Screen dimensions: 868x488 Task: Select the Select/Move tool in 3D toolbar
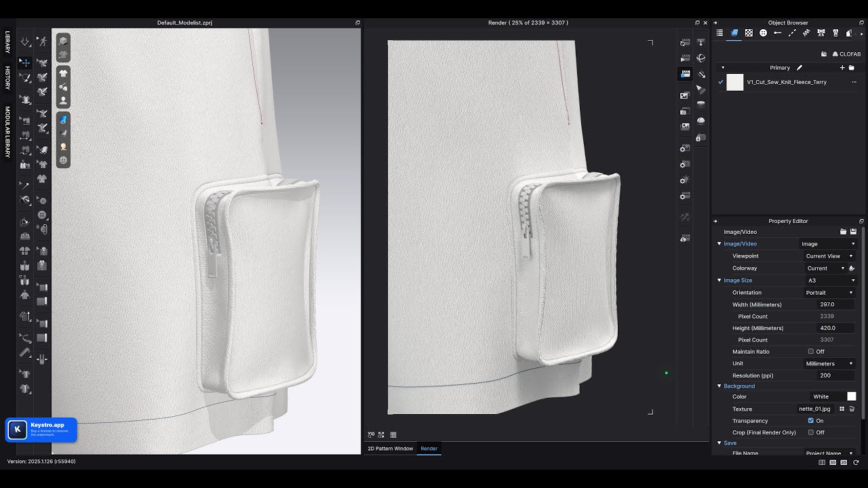click(25, 62)
